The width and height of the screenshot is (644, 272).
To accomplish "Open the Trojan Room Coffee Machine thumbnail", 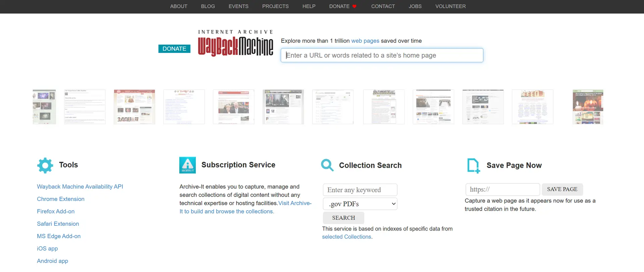I will coord(85,107).
